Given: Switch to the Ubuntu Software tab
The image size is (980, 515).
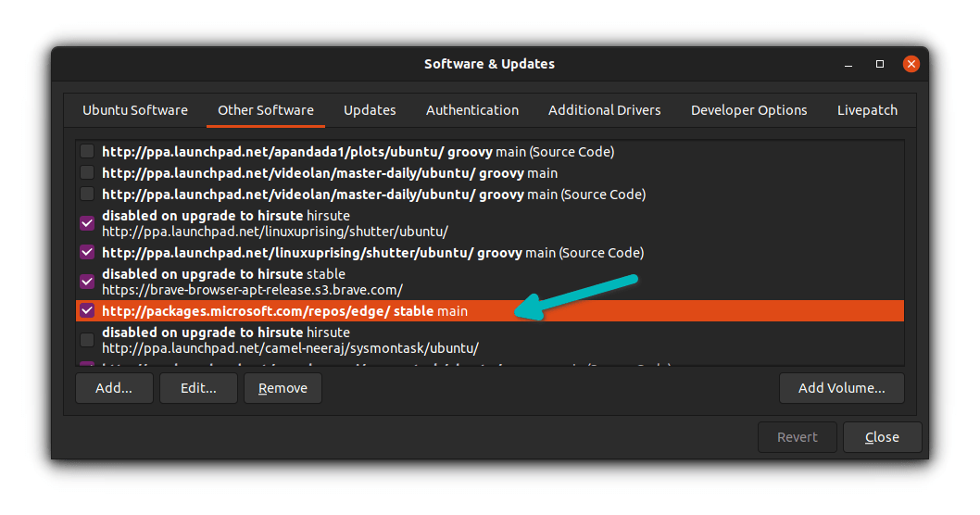Looking at the screenshot, I should click(x=135, y=110).
